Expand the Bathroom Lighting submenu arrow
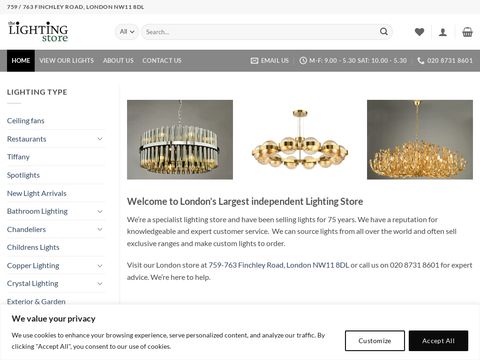This screenshot has height=360, width=480. point(100,211)
